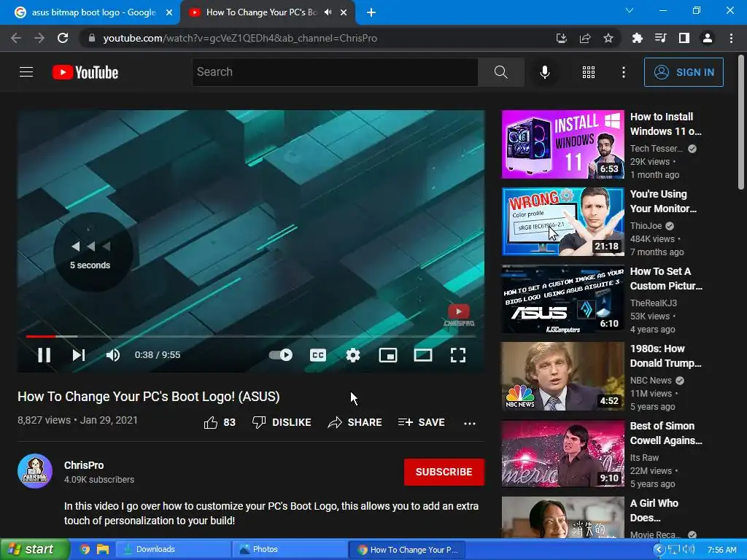Focus the YouTube Search field
This screenshot has height=560, width=747.
(x=335, y=72)
